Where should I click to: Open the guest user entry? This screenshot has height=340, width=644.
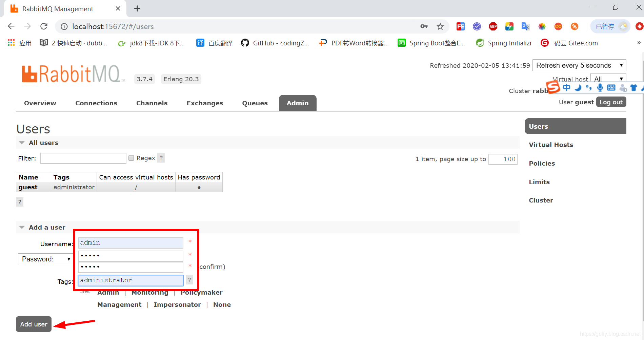(28, 187)
